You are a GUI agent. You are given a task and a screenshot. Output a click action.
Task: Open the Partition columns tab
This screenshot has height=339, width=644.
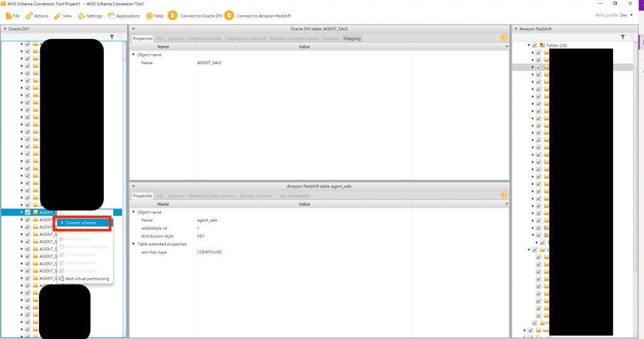tap(204, 38)
